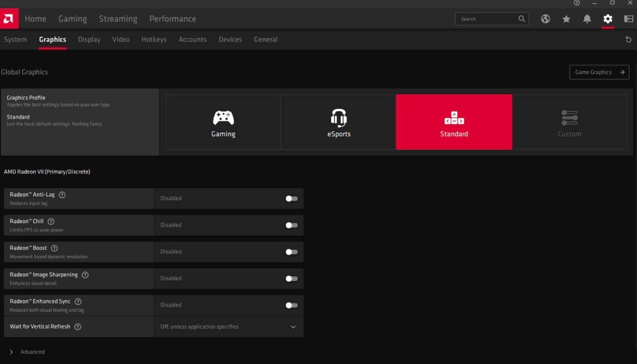Show help for Radeon Anti-Lag
The image size is (637, 364).
coord(62,195)
